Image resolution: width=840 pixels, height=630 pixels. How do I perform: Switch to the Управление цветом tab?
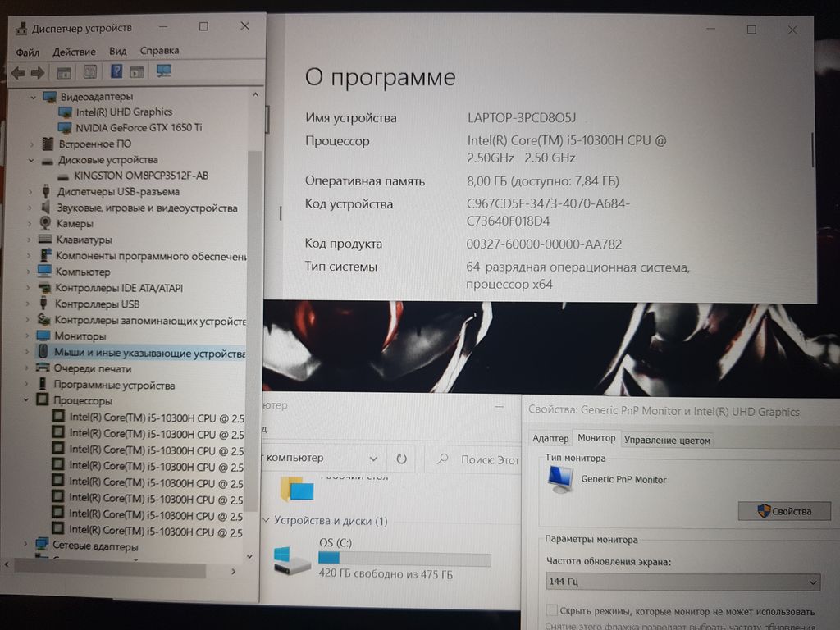(x=667, y=440)
